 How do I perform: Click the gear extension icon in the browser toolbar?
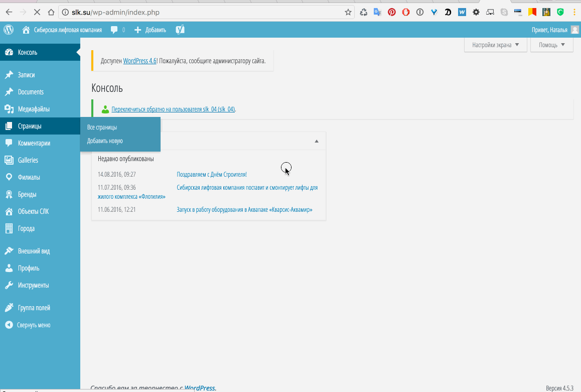476,12
